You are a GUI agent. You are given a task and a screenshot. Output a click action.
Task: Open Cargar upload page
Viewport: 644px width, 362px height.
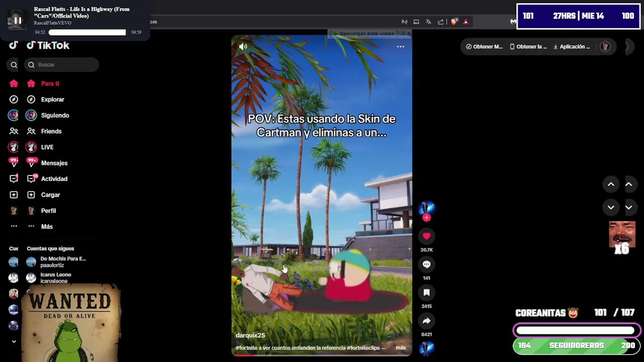pos(50,195)
